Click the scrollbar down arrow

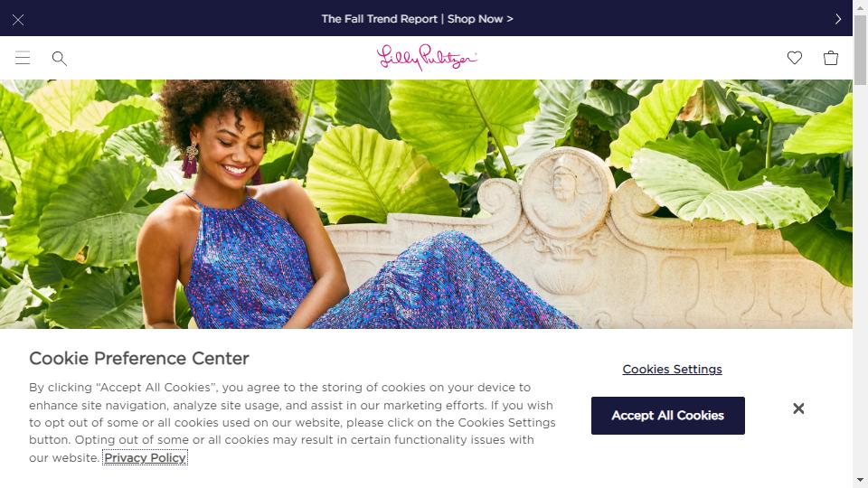coord(860,480)
